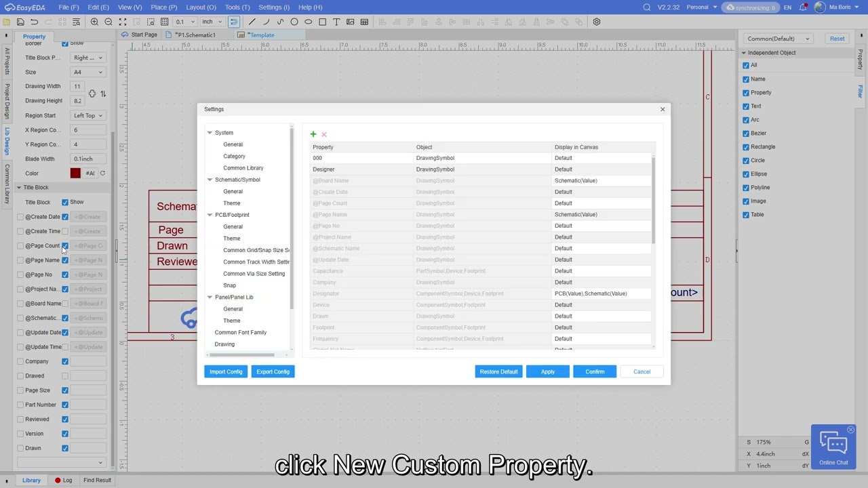This screenshot has width=868, height=488.
Task: Open the folder icon in toolbar
Action: (x=7, y=22)
